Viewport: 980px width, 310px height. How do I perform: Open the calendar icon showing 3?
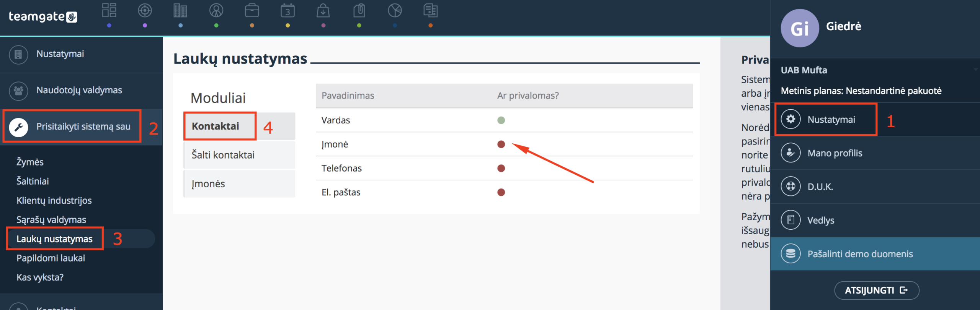pyautogui.click(x=287, y=10)
